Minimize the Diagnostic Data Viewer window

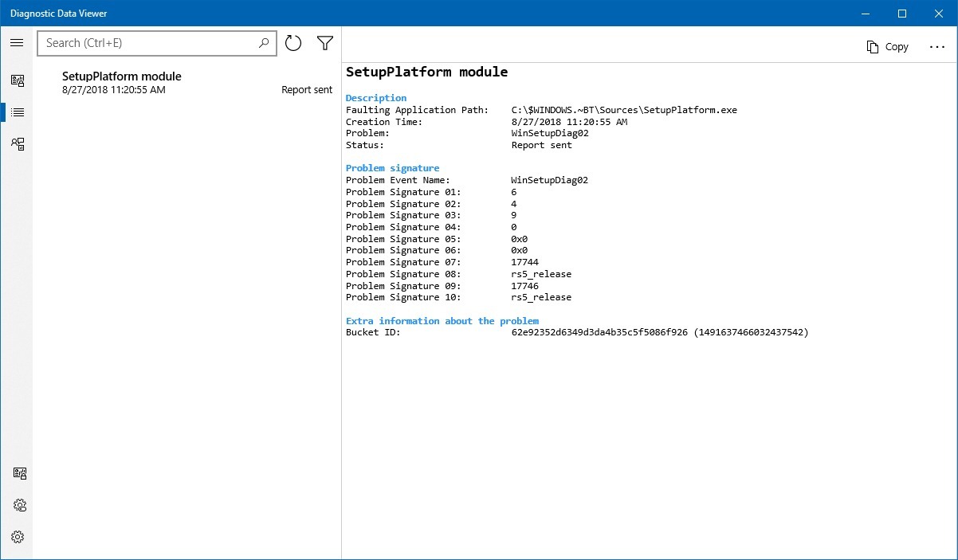tap(866, 14)
